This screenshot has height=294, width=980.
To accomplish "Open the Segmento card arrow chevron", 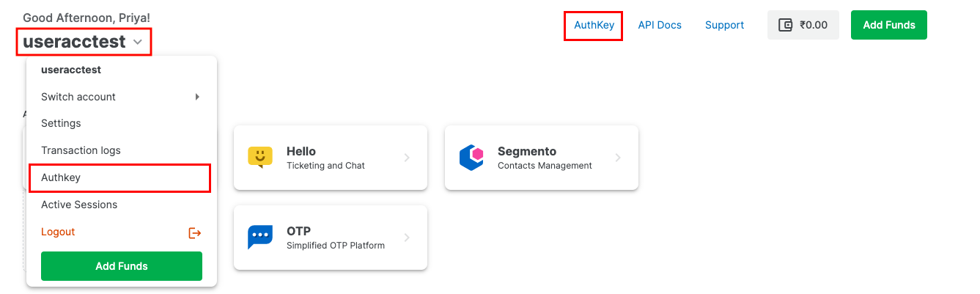I will click(618, 158).
